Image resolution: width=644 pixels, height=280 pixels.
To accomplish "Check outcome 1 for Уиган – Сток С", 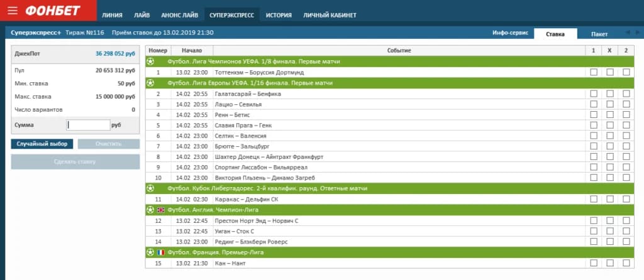I will click(594, 231).
